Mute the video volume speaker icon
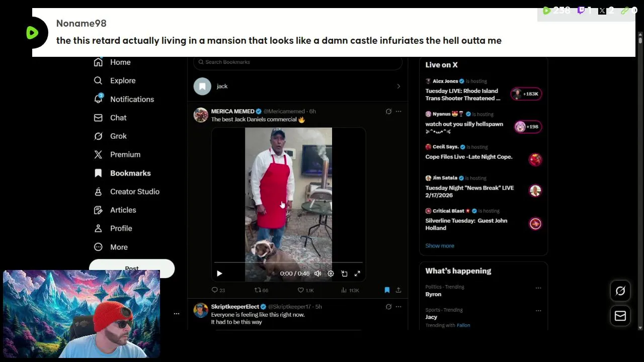 click(317, 274)
